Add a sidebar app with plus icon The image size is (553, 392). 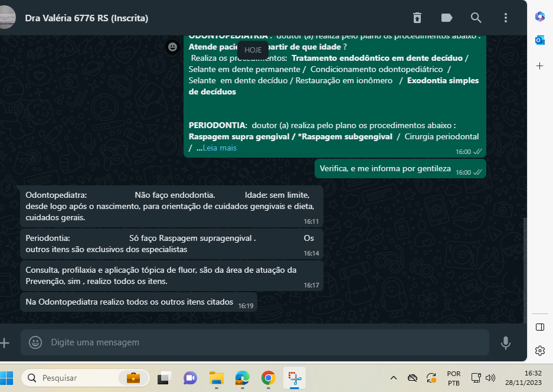point(539,66)
